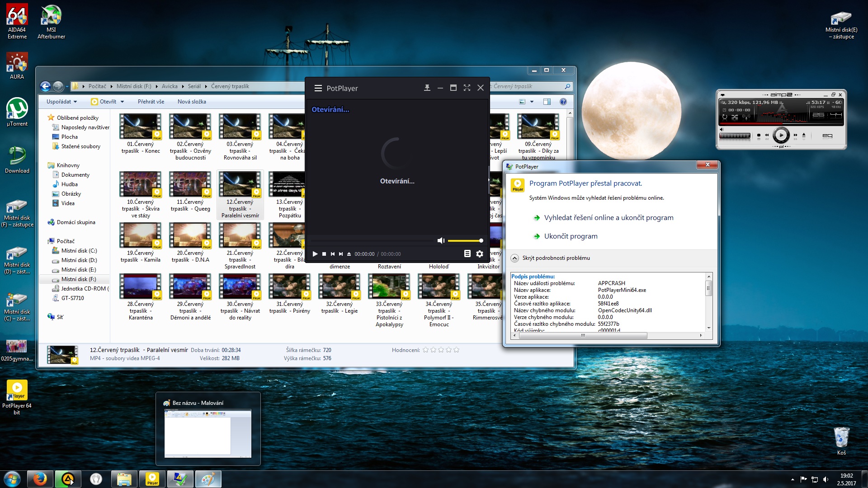This screenshot has height=488, width=868.
Task: Toggle shuffle mode in AIMP2
Action: [x=735, y=117]
